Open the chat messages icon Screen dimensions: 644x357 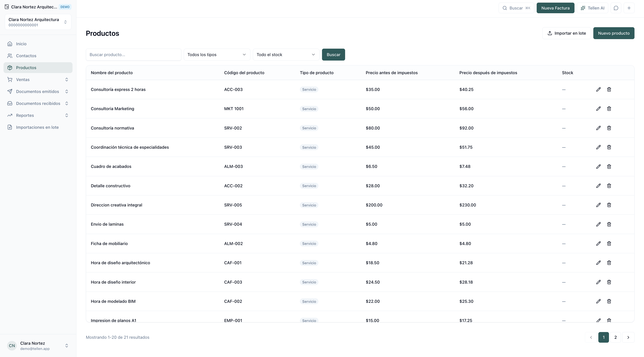[616, 8]
